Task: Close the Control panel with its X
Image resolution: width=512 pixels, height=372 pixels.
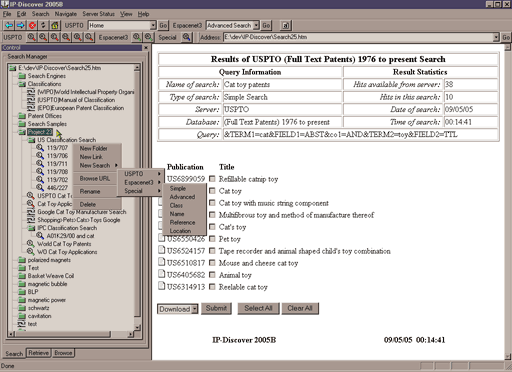Action: tap(146, 48)
